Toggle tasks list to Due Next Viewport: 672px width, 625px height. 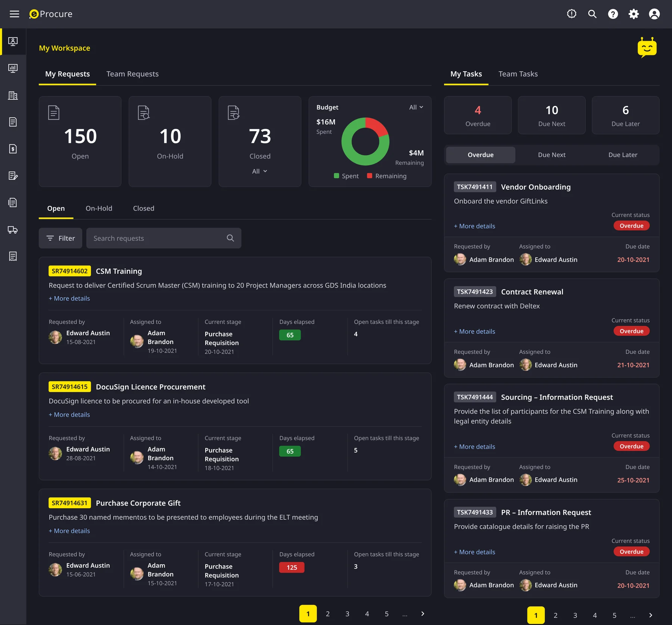click(552, 155)
